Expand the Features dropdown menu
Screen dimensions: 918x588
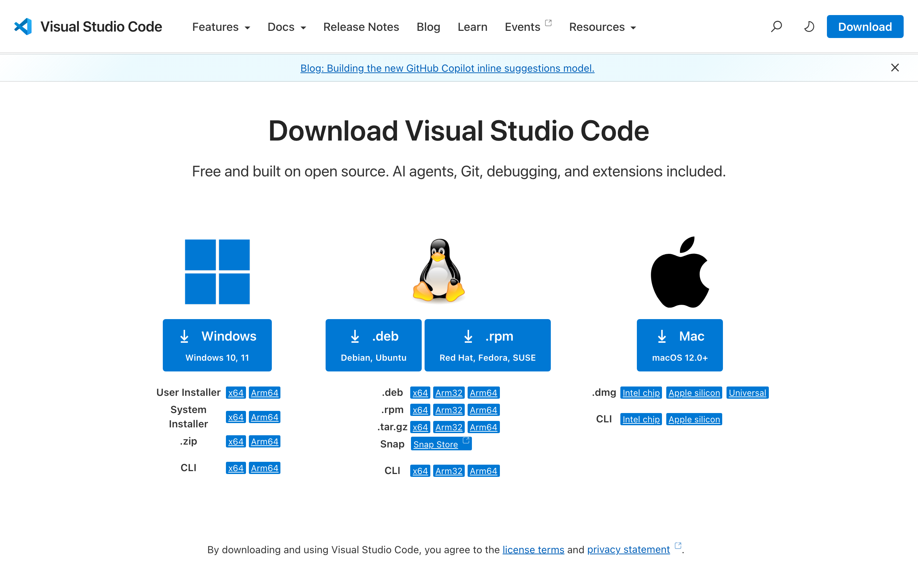coord(221,27)
